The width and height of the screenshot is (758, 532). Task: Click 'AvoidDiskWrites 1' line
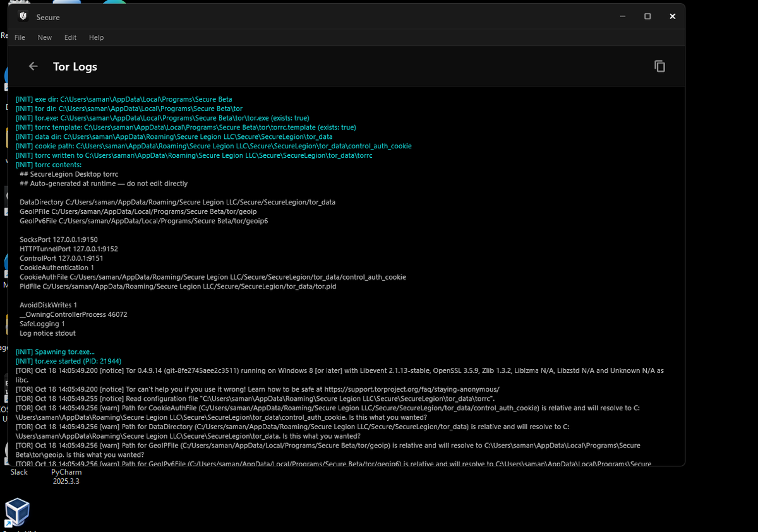click(49, 305)
